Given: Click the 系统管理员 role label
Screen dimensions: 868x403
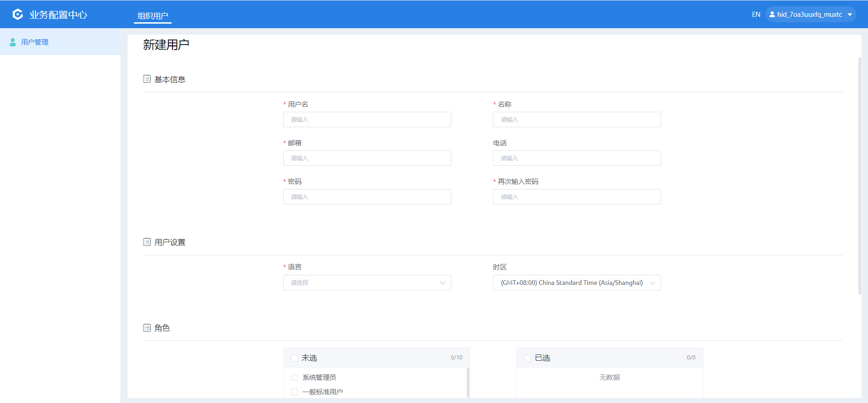Looking at the screenshot, I should click(x=319, y=378).
